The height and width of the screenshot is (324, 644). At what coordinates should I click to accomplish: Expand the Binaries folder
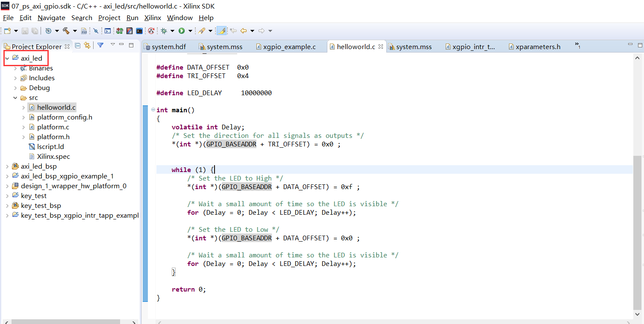click(16, 68)
